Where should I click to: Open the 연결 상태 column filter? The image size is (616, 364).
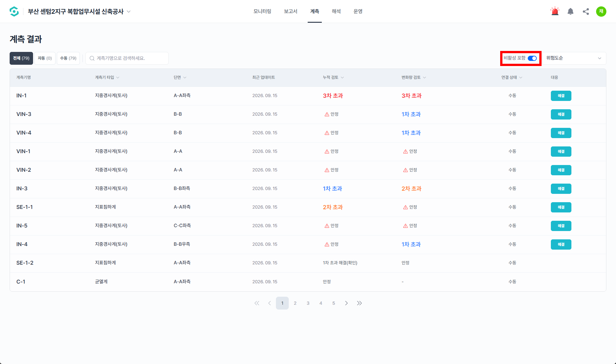521,78
